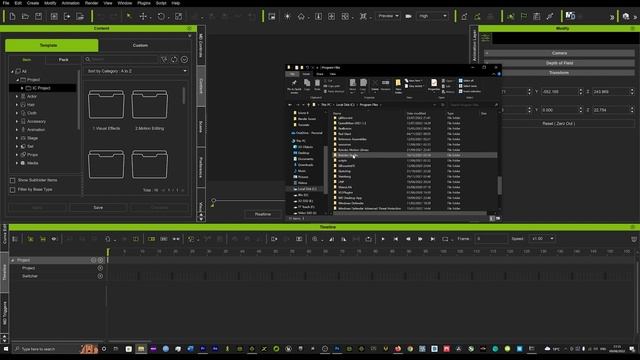Toggle the round icon on Switcher track row
Image resolution: width=640 pixels, height=360 pixels.
click(x=100, y=276)
